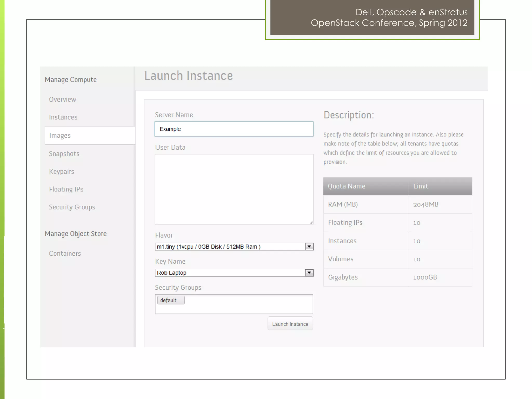Image resolution: width=532 pixels, height=399 pixels.
Task: Click the Launch Instance button
Action: pyautogui.click(x=290, y=324)
